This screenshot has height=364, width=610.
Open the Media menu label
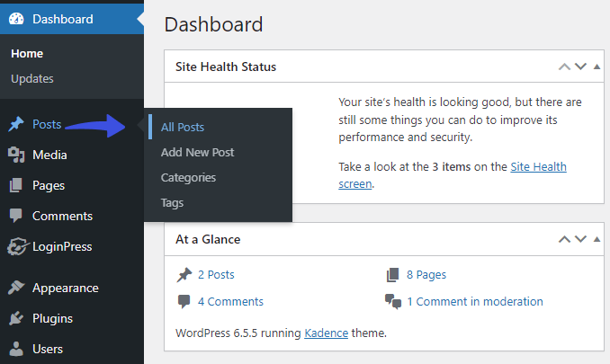tap(49, 155)
